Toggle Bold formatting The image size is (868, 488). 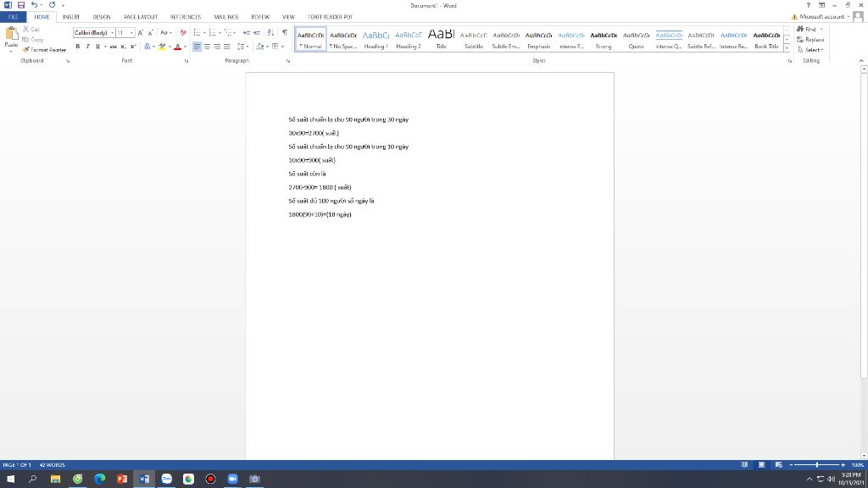[77, 47]
